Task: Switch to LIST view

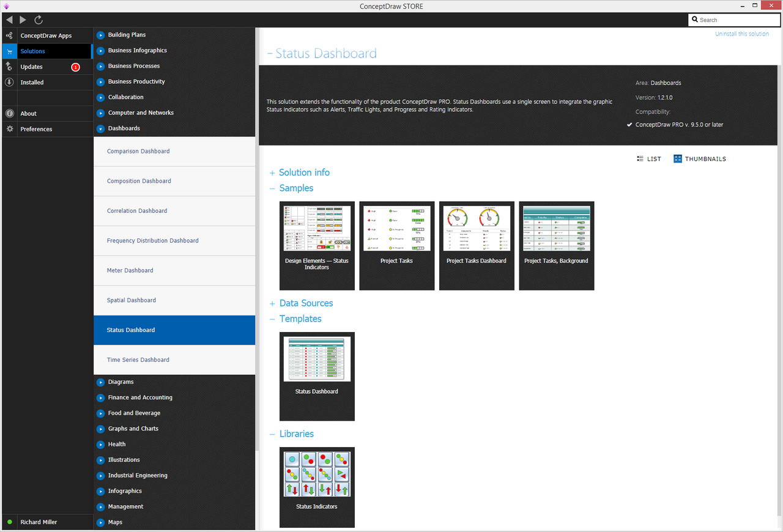Action: 648,158
